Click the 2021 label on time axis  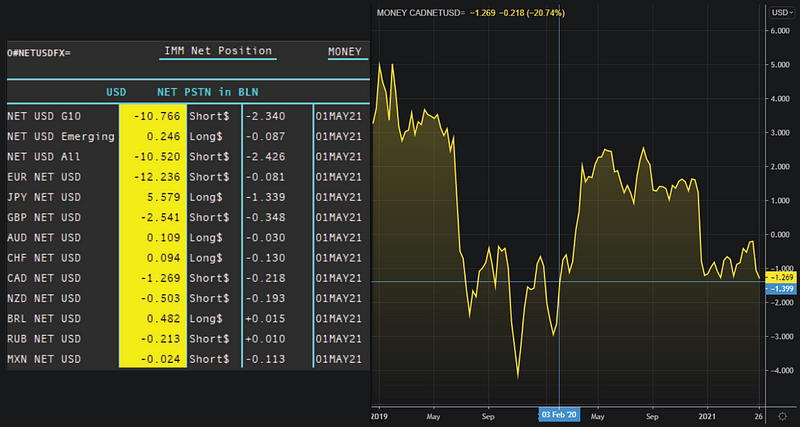(708, 415)
